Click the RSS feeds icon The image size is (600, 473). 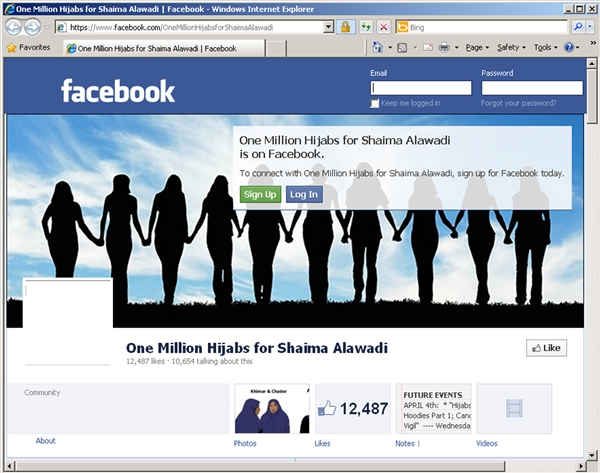pos(402,48)
